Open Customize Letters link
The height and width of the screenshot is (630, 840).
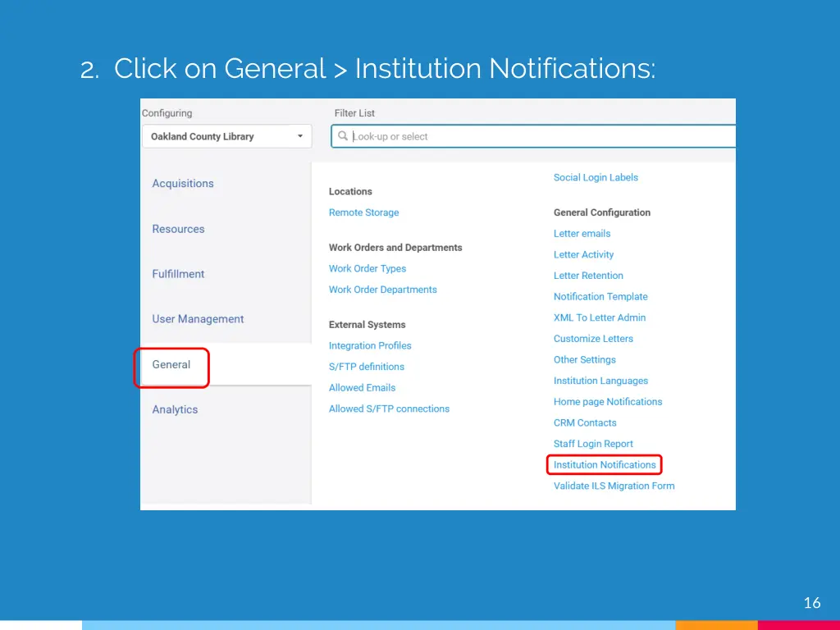pos(593,339)
